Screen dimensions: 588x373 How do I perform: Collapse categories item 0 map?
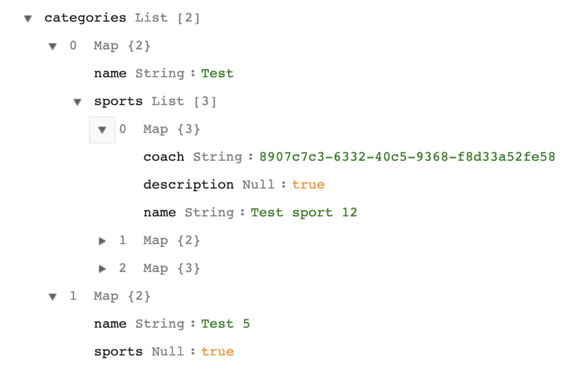[x=53, y=46]
